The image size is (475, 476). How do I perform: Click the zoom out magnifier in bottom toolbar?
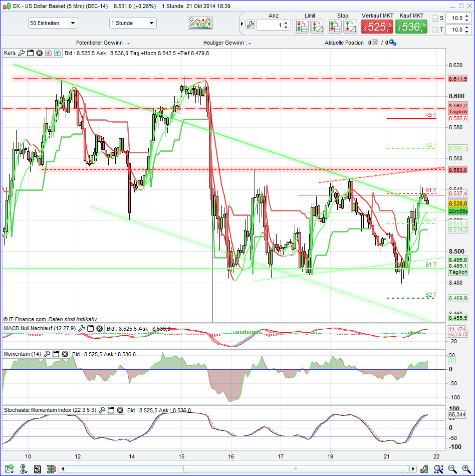pos(451,468)
